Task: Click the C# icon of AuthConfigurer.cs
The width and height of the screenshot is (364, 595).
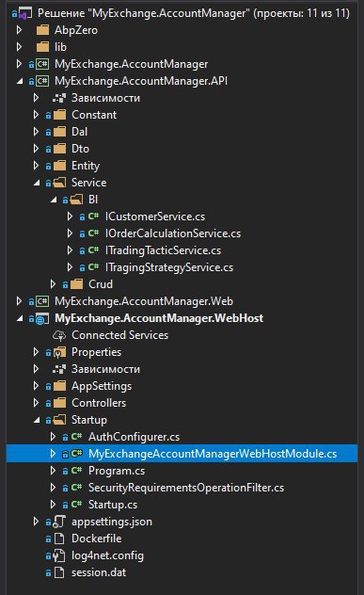Action: pos(76,437)
